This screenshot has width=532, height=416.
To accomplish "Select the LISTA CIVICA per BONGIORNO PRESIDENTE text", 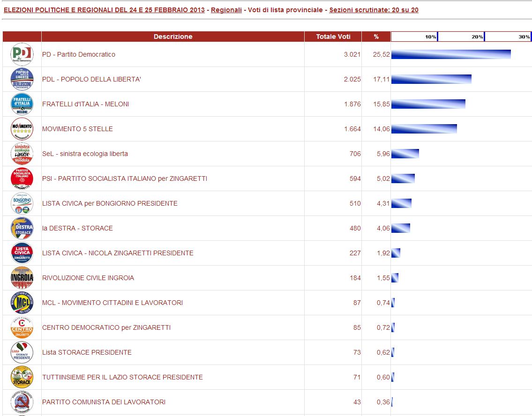I will pyautogui.click(x=110, y=203).
